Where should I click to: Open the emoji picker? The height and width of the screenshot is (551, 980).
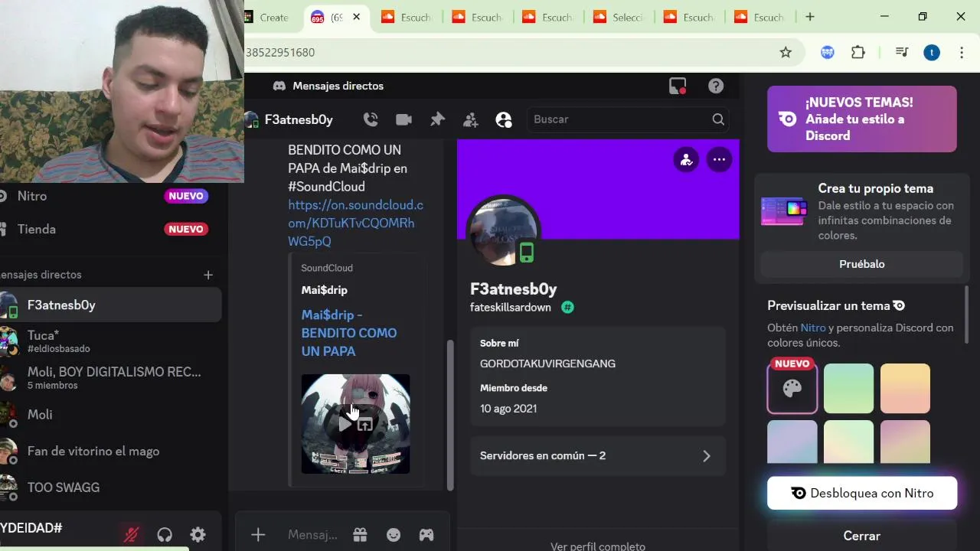[x=394, y=535]
